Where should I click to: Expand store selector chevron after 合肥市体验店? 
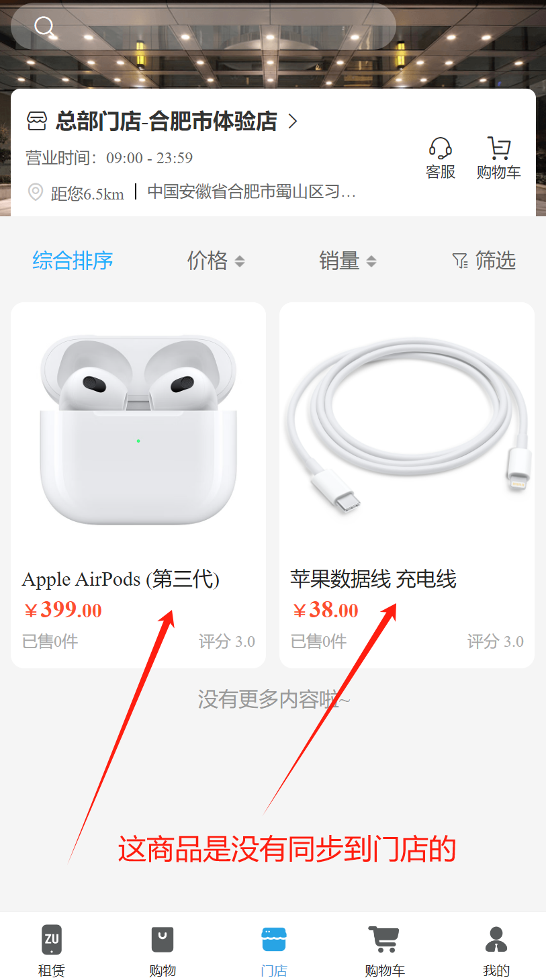click(x=293, y=122)
